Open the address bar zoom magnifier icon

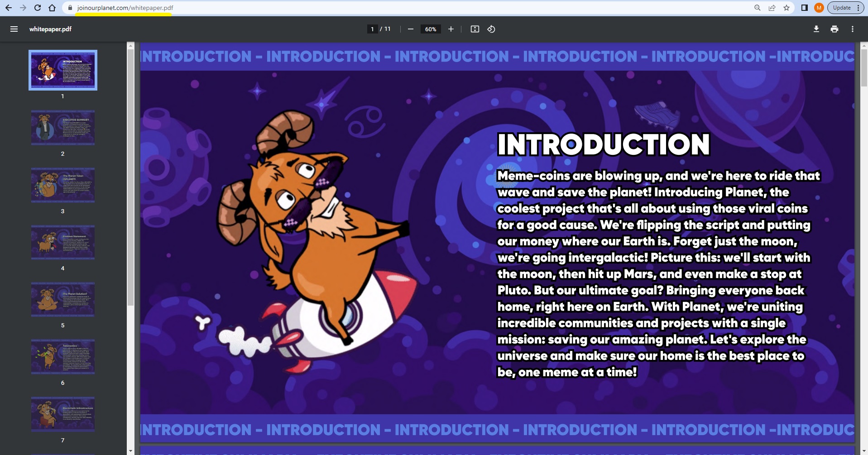[x=757, y=8]
